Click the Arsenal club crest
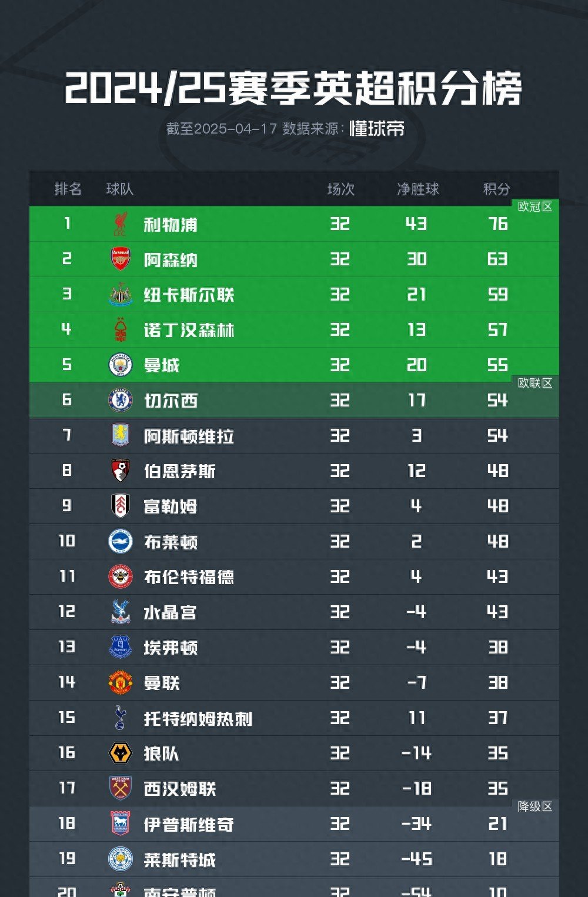The width and height of the screenshot is (588, 897). [121, 259]
